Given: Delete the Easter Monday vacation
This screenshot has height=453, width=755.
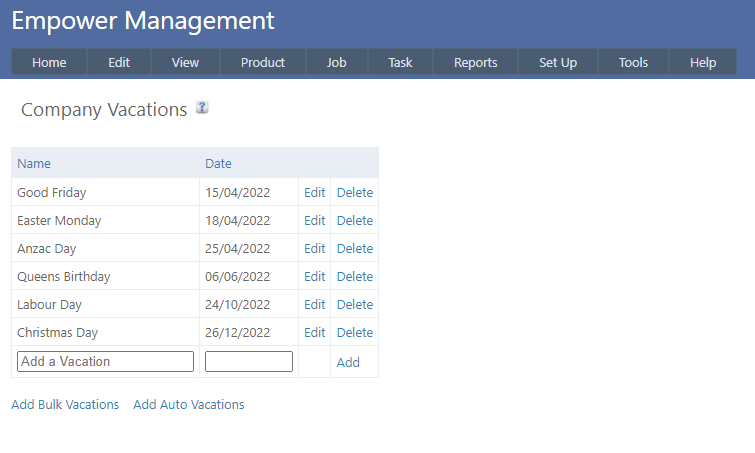Looking at the screenshot, I should pyautogui.click(x=354, y=221).
